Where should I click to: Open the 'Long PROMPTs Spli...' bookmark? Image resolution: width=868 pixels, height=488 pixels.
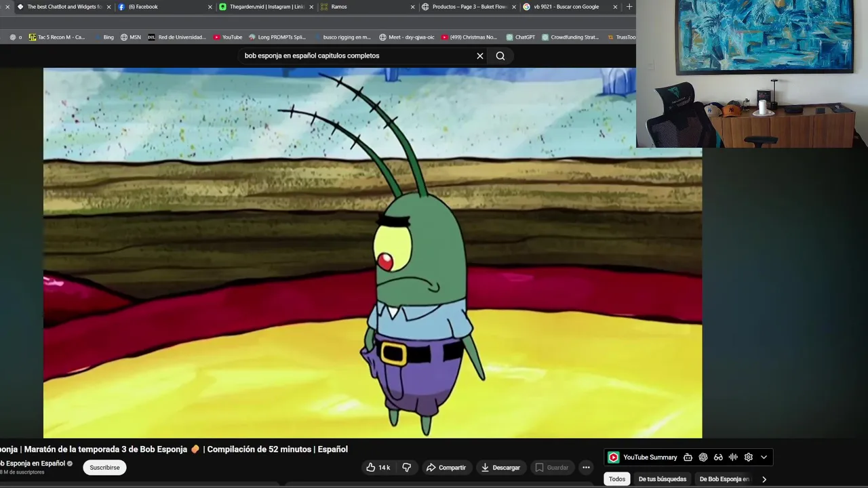[x=277, y=37]
